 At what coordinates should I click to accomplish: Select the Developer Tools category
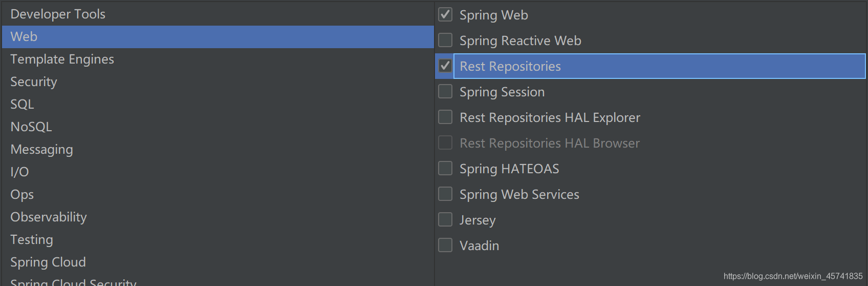pos(218,14)
